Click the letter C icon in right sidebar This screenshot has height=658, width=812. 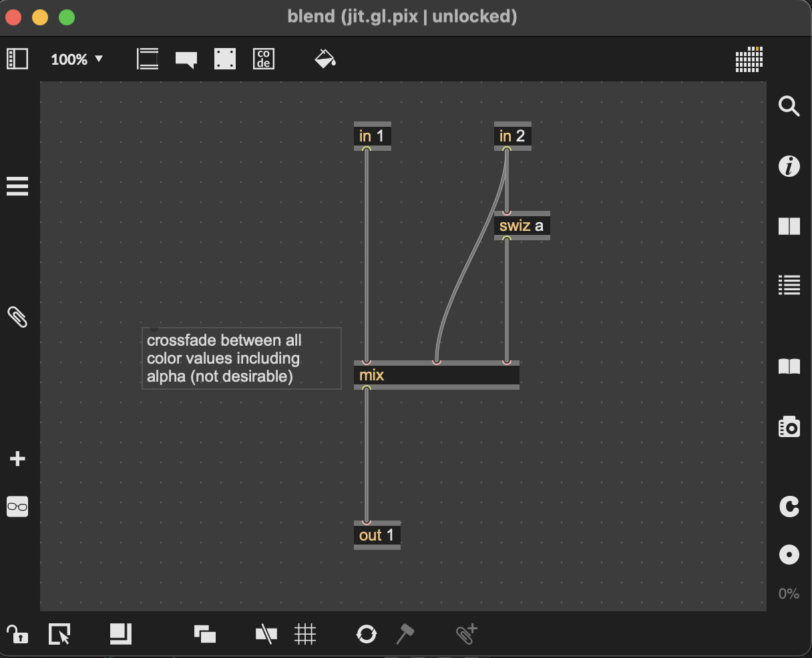tap(789, 507)
